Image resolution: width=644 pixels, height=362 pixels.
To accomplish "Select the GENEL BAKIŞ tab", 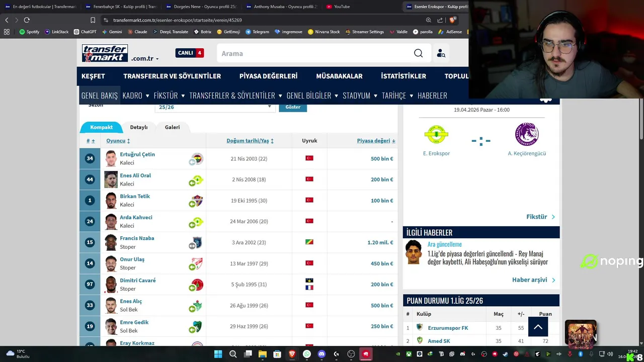I will [x=100, y=96].
